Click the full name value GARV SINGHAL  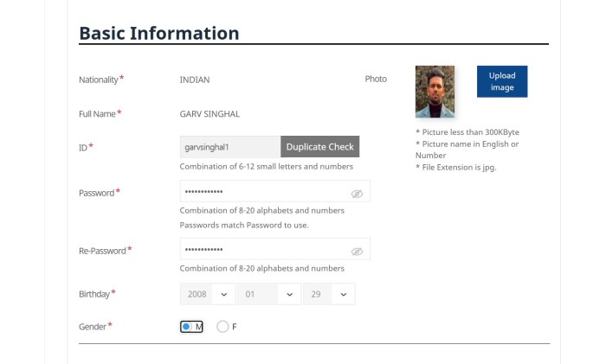pos(210,114)
